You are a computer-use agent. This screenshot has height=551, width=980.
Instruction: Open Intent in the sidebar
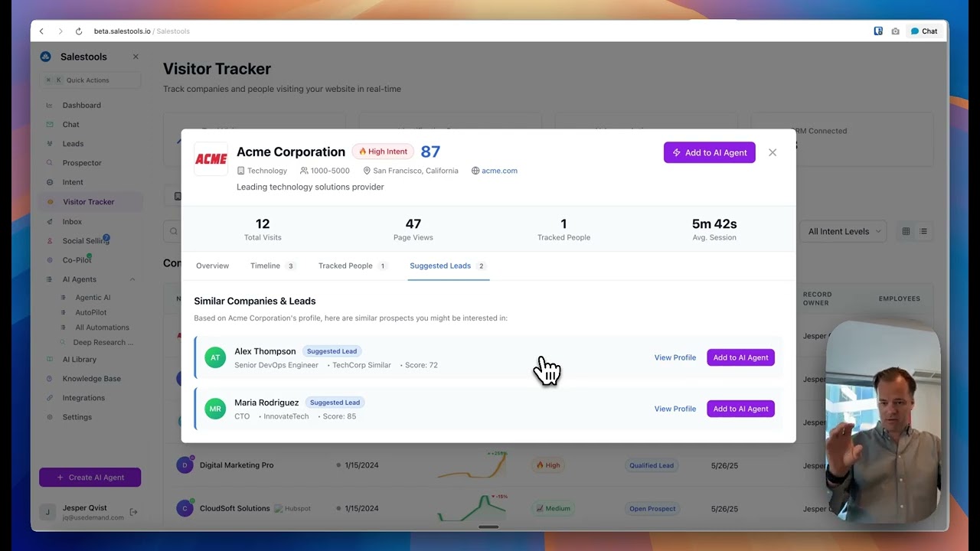(x=73, y=182)
